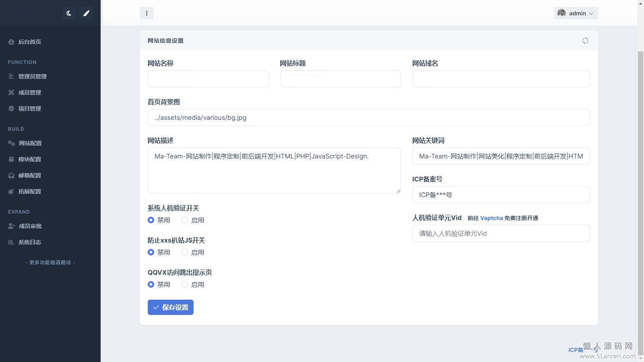Image resolution: width=644 pixels, height=362 pixels.
Task: Refresh the 网站信息设置 panel via reload icon
Action: (585, 41)
